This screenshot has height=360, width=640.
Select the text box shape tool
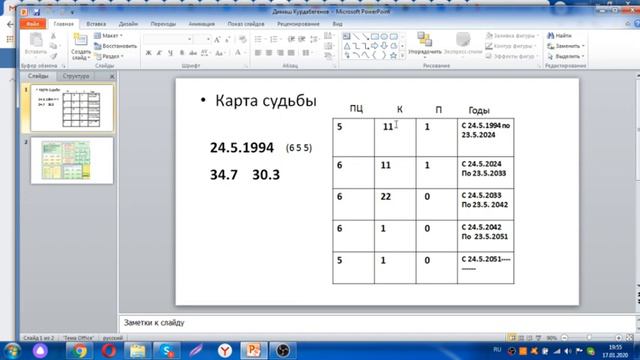point(347,37)
